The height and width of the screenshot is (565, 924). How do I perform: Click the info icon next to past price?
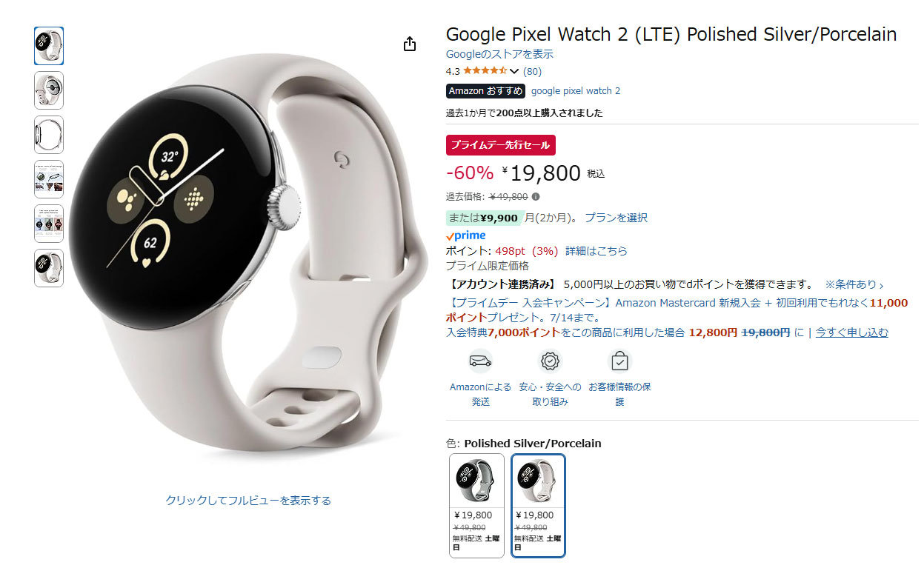pyautogui.click(x=536, y=197)
